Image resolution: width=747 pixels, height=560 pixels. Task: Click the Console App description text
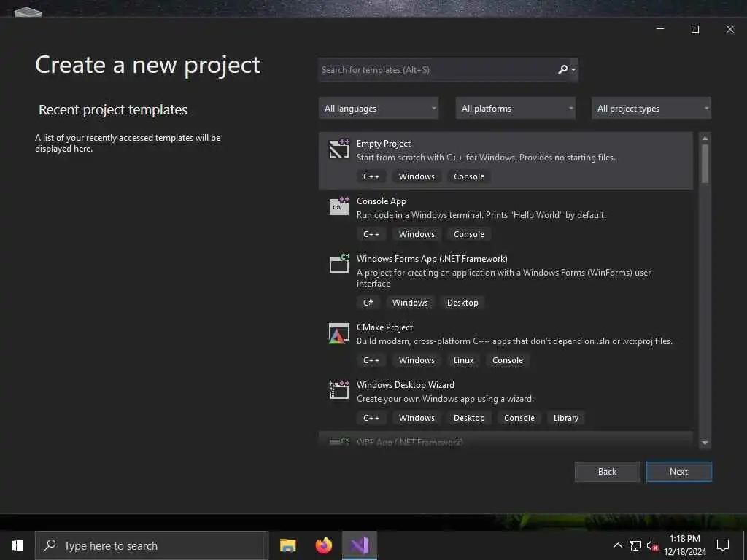tap(481, 215)
